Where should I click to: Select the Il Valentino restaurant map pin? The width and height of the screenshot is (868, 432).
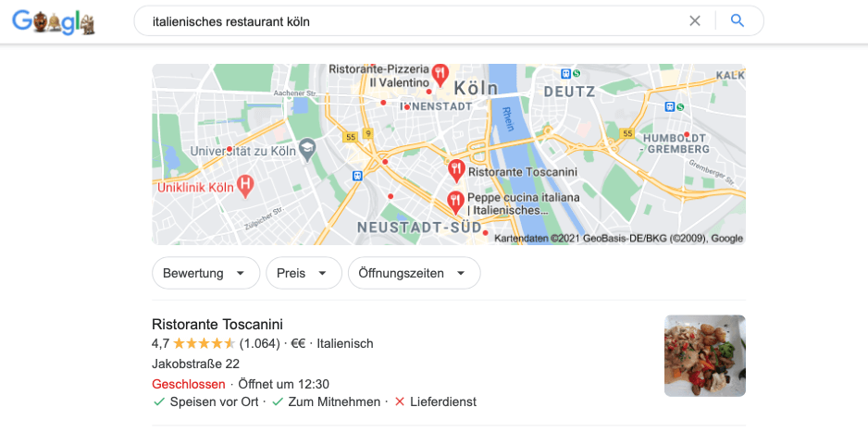tap(440, 75)
